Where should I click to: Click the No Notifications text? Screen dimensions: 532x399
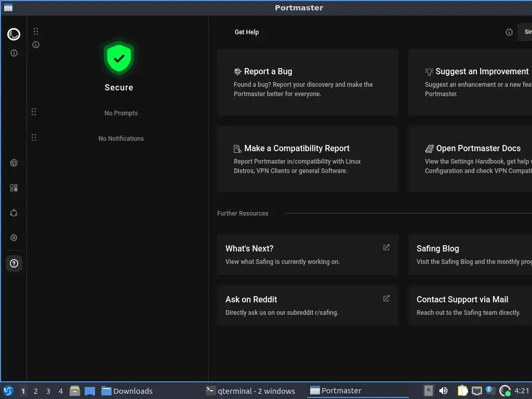coord(121,138)
